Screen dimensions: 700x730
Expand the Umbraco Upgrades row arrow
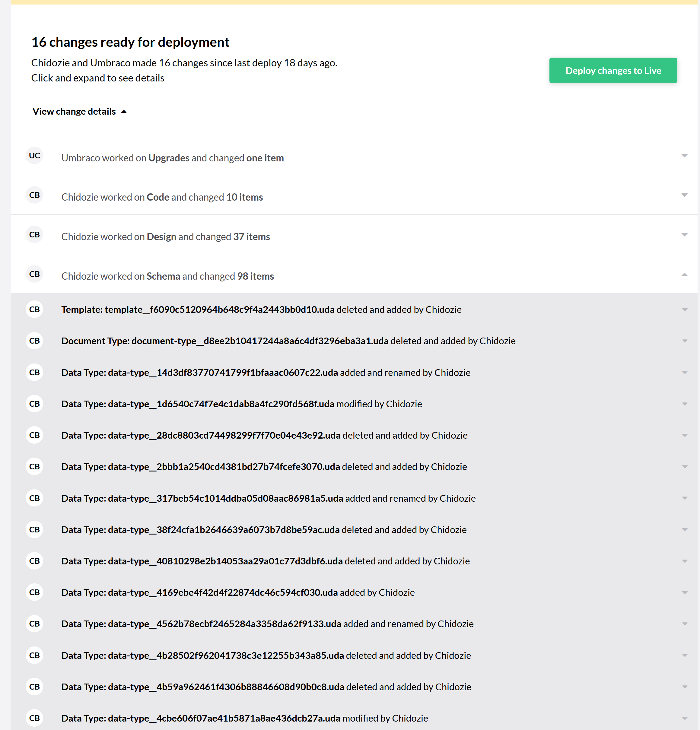pyautogui.click(x=684, y=156)
